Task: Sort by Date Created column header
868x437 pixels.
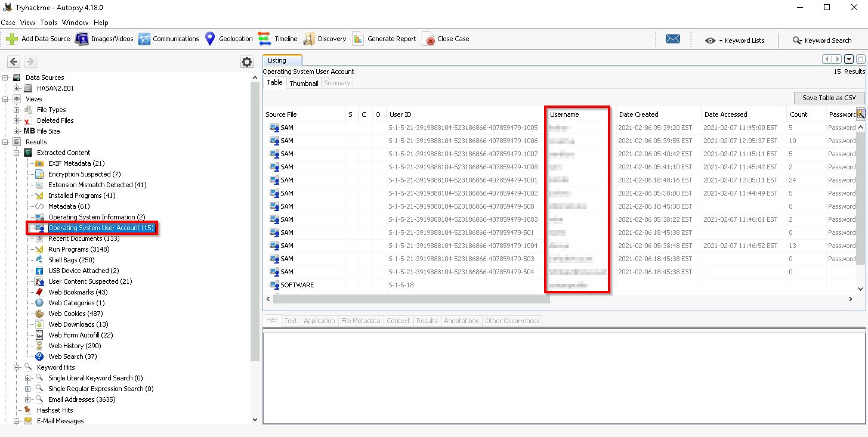Action: [x=658, y=114]
